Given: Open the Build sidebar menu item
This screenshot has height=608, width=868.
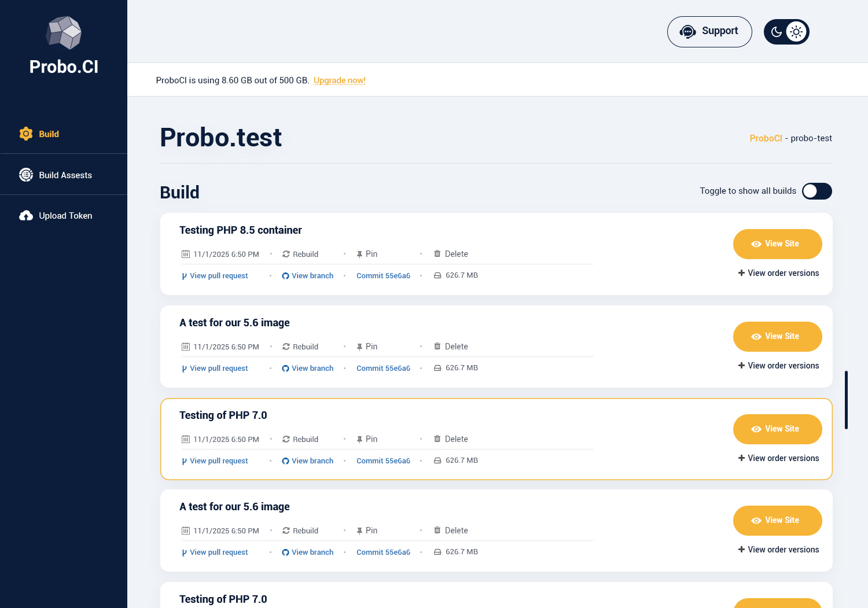Looking at the screenshot, I should tap(49, 134).
